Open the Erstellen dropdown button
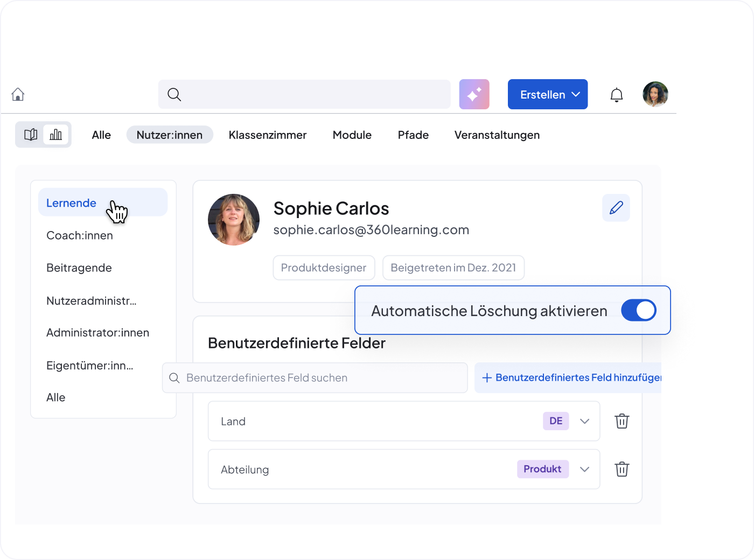This screenshot has width=754, height=560. coord(548,94)
